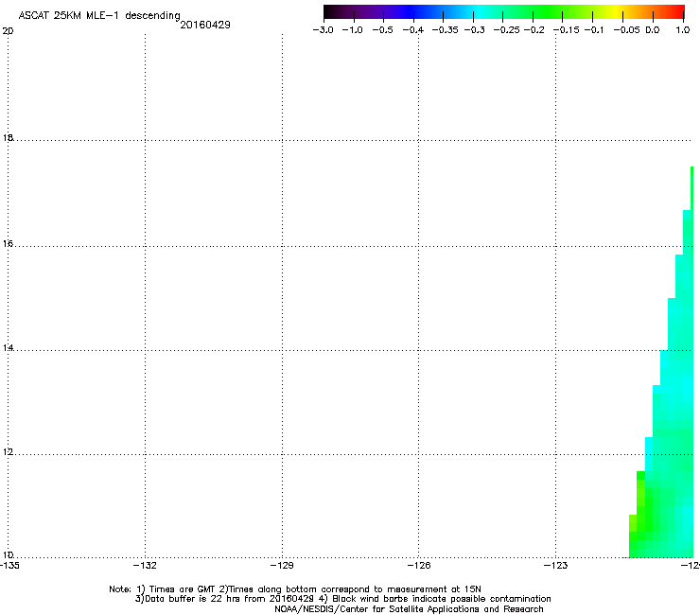Click the 0.0 color bar label
This screenshot has width=700, height=615.
point(653,30)
